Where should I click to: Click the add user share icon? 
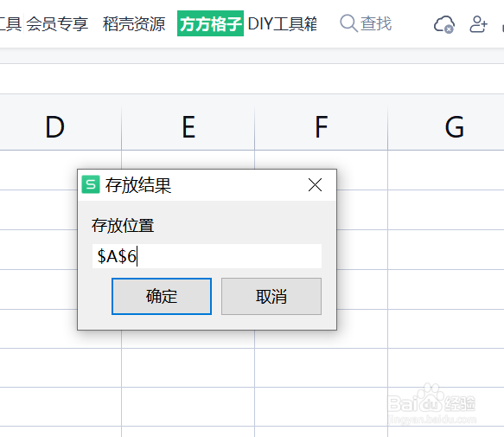click(x=478, y=24)
